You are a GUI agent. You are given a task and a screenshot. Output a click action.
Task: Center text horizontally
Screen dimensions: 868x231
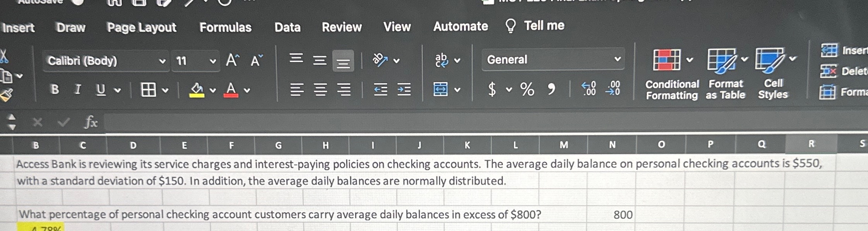[x=320, y=90]
